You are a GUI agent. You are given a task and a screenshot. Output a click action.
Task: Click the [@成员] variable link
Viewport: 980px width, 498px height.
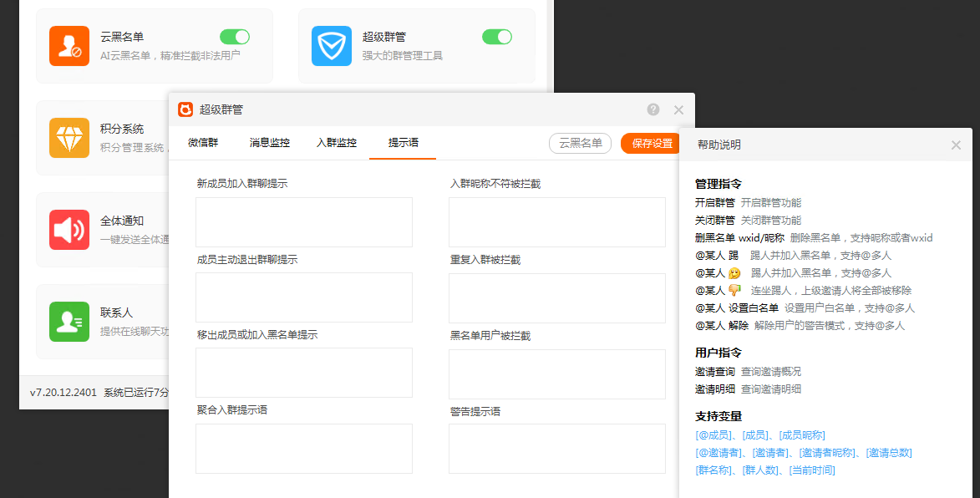(713, 435)
